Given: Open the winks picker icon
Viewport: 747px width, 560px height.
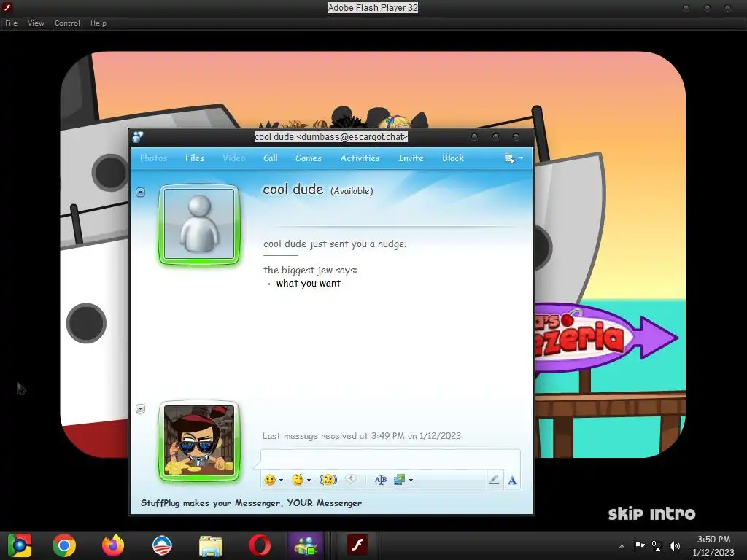Looking at the screenshot, I should (x=298, y=480).
